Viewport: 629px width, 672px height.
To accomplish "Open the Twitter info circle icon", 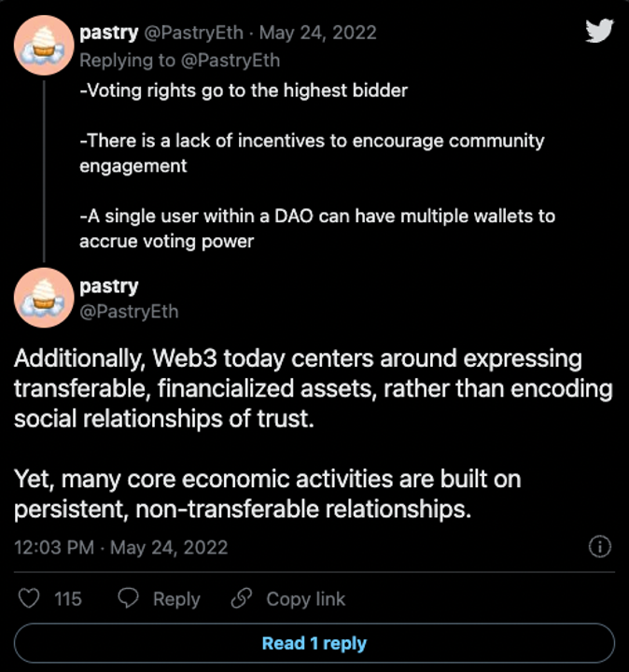I will 602,547.
